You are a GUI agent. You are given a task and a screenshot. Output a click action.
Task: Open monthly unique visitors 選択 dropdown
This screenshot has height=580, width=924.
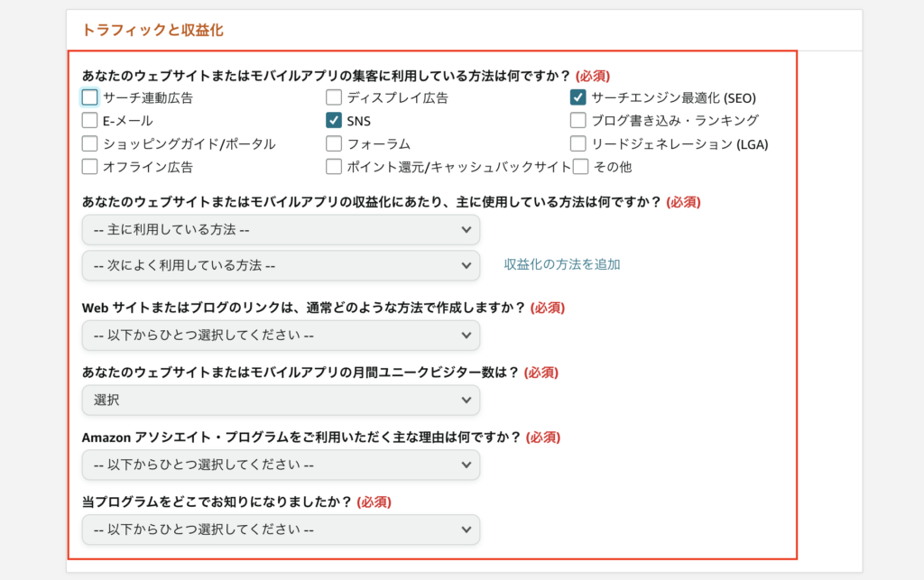(282, 400)
